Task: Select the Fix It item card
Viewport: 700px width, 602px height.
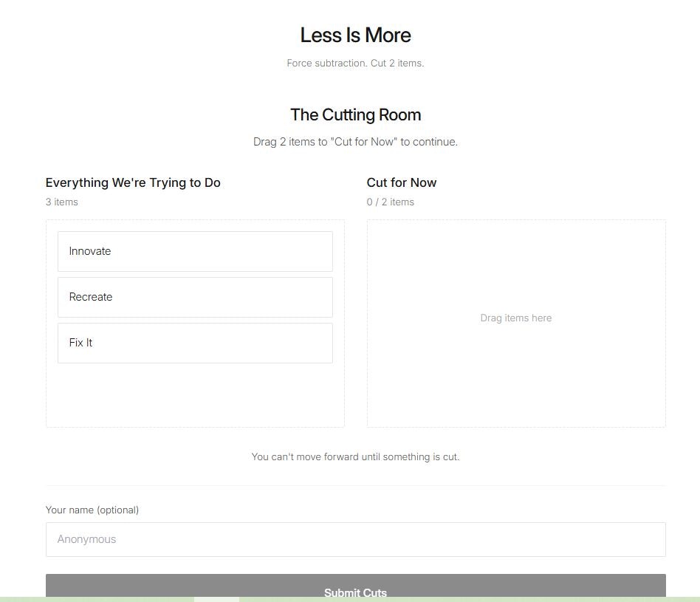Action: click(195, 343)
